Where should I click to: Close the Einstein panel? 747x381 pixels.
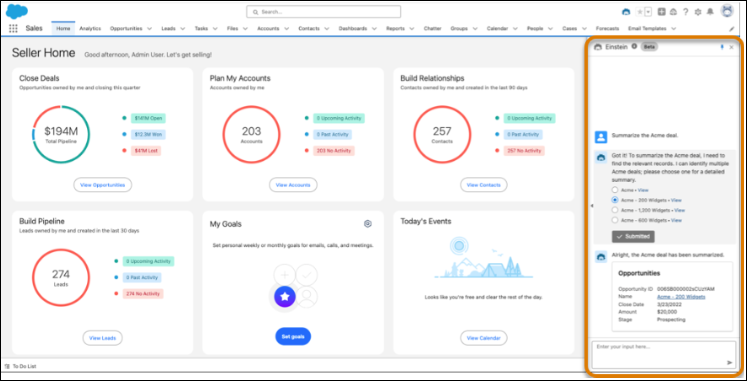tap(731, 47)
